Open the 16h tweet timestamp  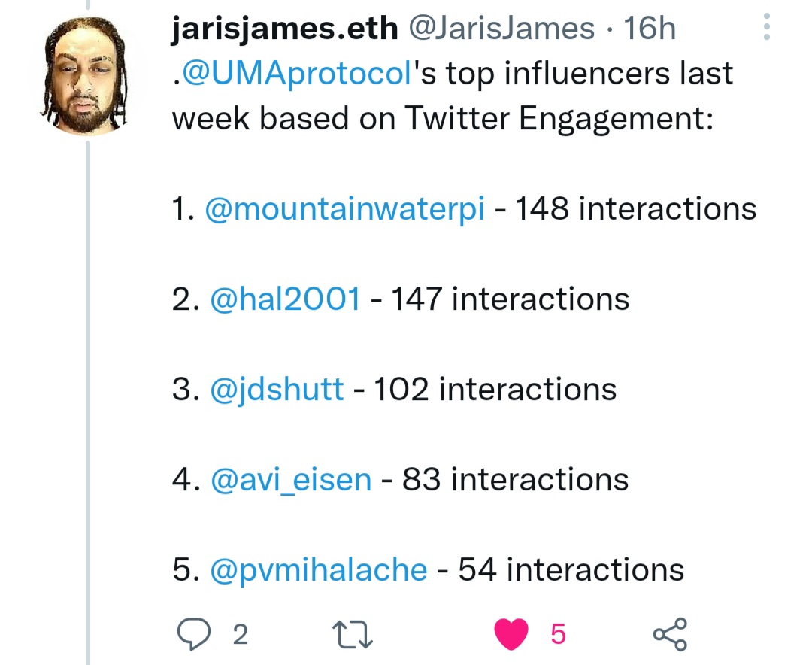tap(650, 28)
